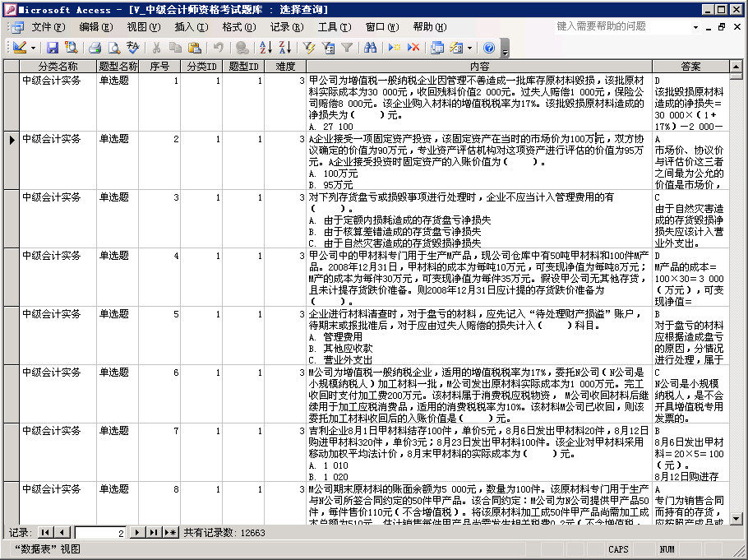Open the 视图(V) menu

pyautogui.click(x=144, y=27)
